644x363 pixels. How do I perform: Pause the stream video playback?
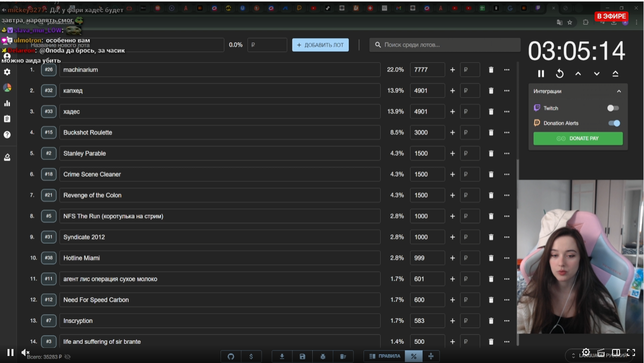(x=10, y=352)
